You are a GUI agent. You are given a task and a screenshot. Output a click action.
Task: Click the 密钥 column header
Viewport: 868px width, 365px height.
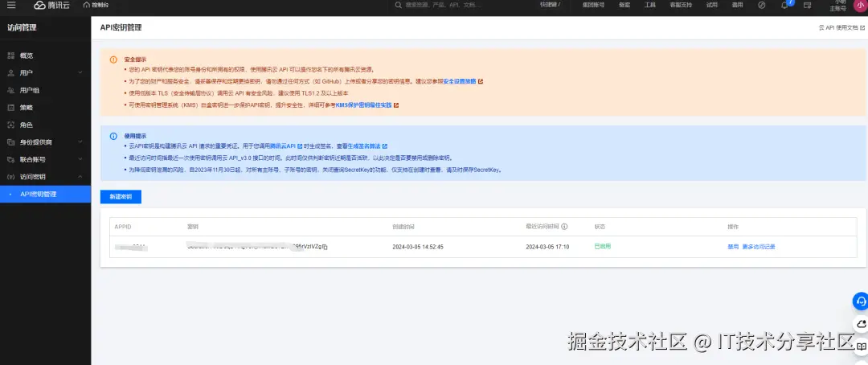click(193, 227)
